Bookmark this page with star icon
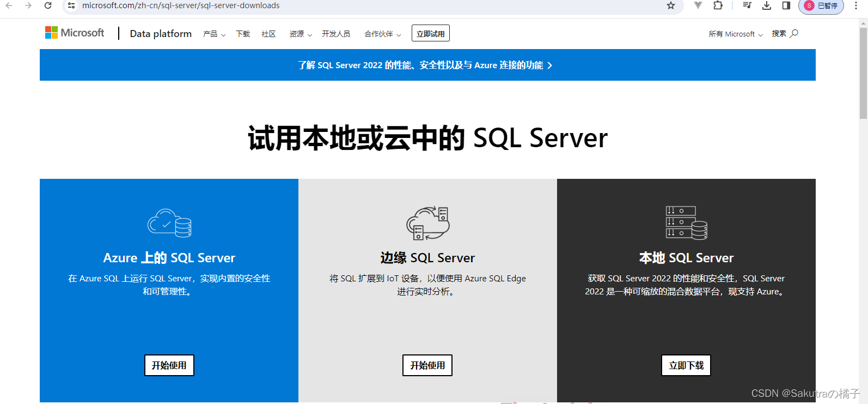Screen dimensions: 868x404 click(671, 5)
